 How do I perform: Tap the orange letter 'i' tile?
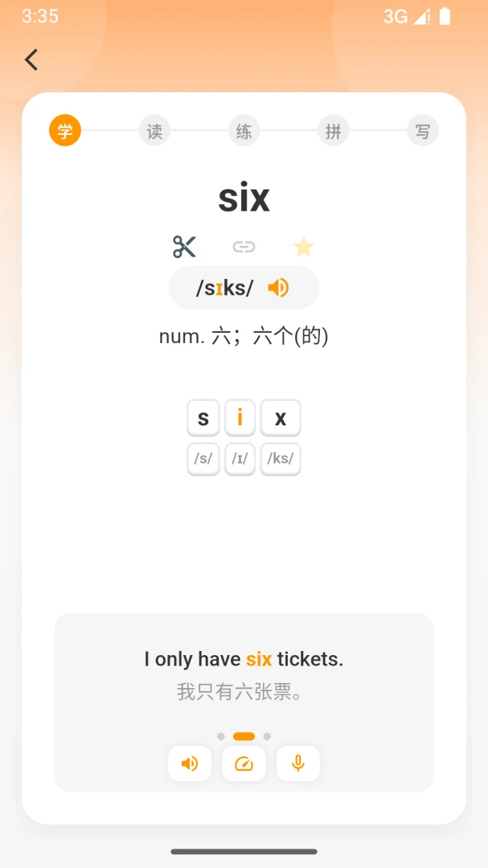coord(240,417)
